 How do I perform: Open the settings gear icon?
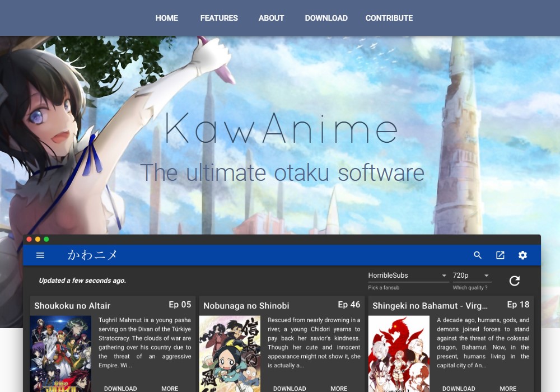tap(522, 255)
